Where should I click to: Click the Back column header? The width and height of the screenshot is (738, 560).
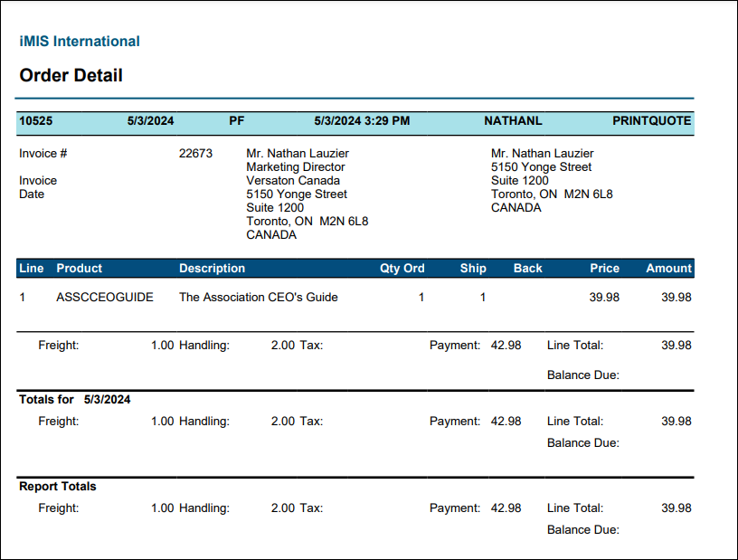pyautogui.click(x=527, y=269)
